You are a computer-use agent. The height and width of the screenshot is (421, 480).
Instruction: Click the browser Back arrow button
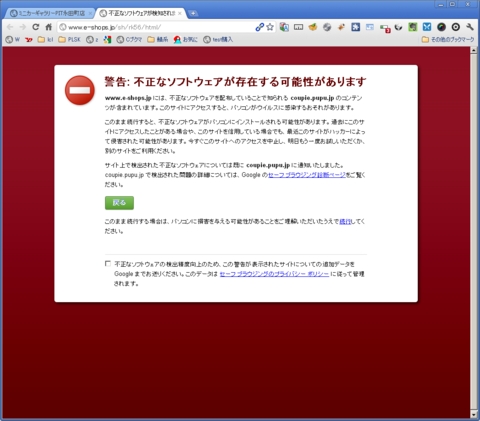(10, 27)
